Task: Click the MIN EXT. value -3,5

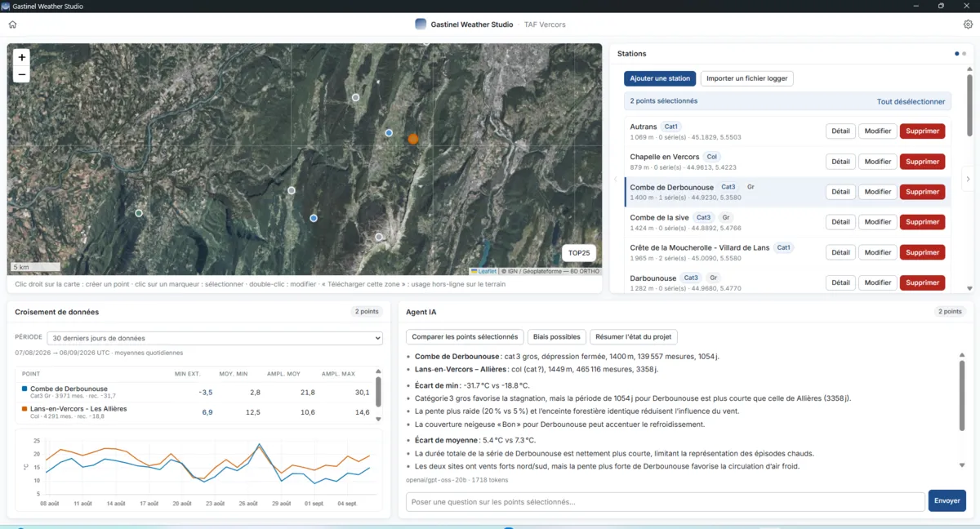Action: coord(206,393)
